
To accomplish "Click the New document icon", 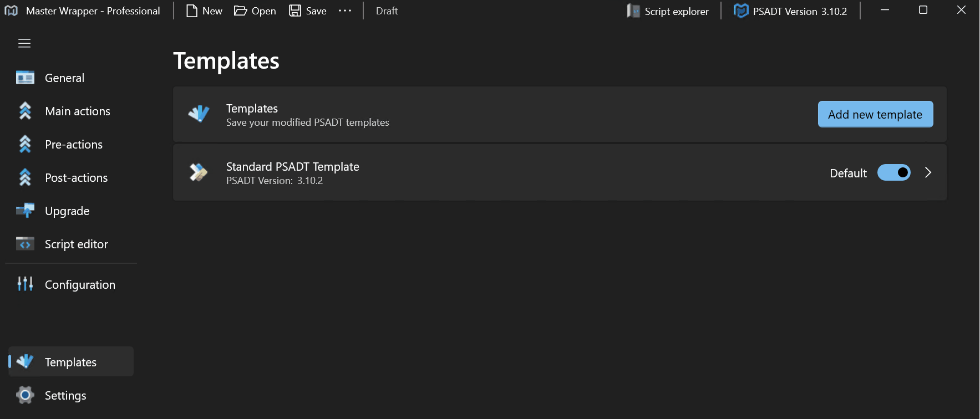I will pos(192,11).
